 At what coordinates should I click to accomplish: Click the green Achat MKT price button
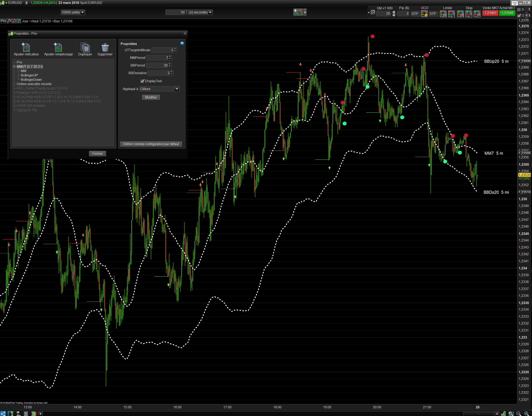[x=507, y=13]
